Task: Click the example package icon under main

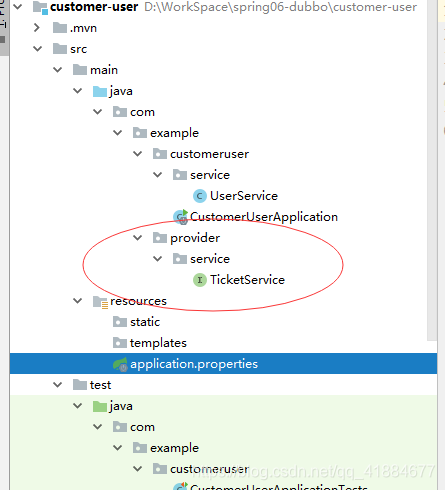Action: [x=140, y=133]
